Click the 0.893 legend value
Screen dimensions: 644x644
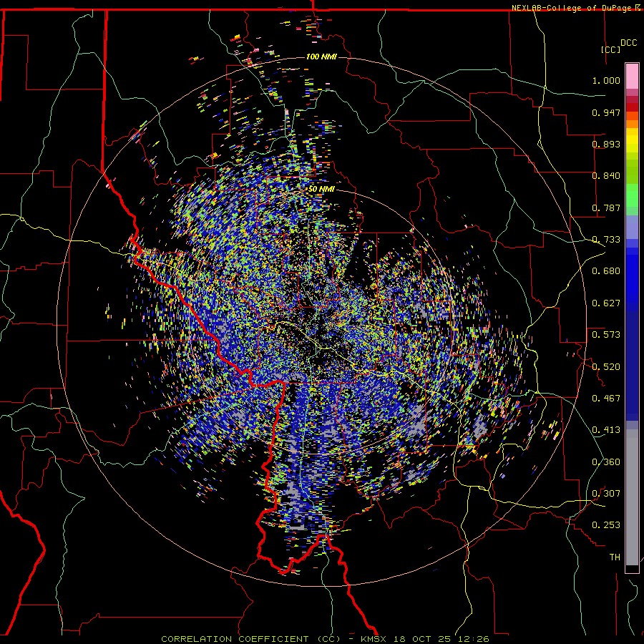[x=606, y=144]
